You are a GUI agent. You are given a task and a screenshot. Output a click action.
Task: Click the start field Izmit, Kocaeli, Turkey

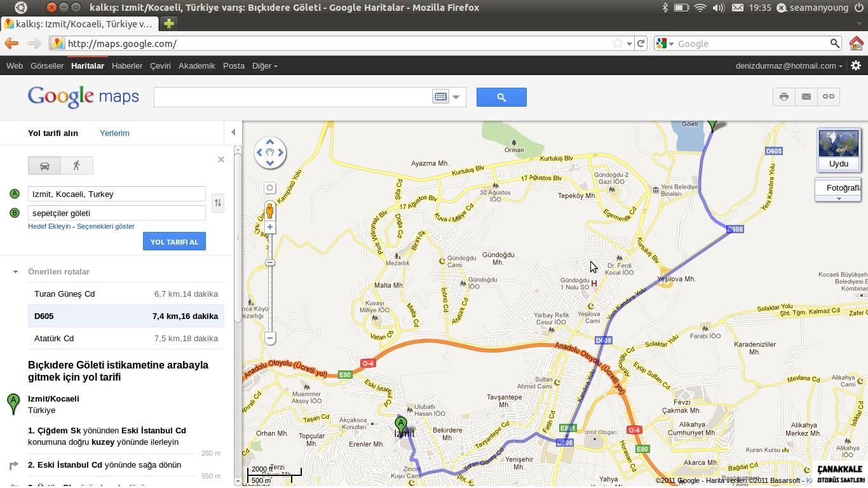117,194
